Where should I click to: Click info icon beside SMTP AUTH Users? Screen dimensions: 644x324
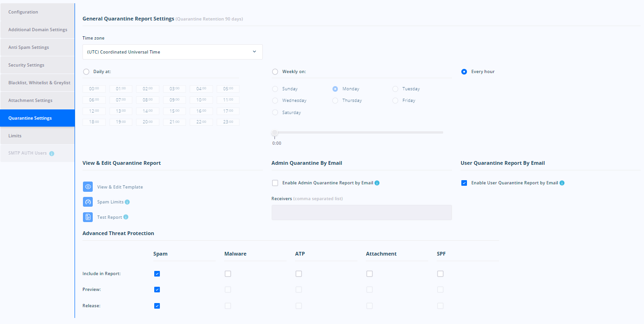pyautogui.click(x=52, y=153)
